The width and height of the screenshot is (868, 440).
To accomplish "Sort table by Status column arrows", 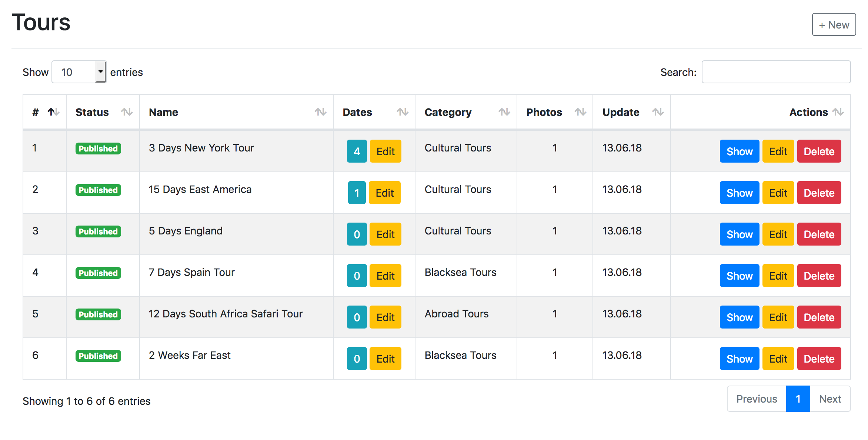I will [127, 112].
